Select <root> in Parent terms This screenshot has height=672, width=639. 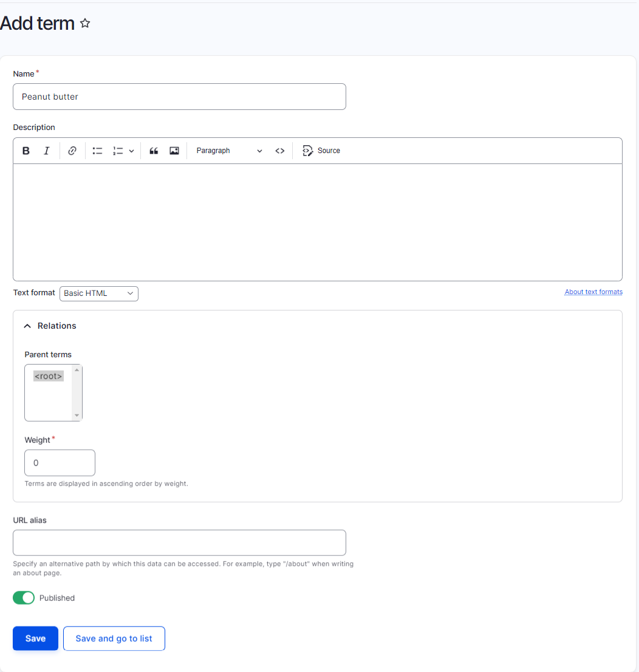point(48,375)
